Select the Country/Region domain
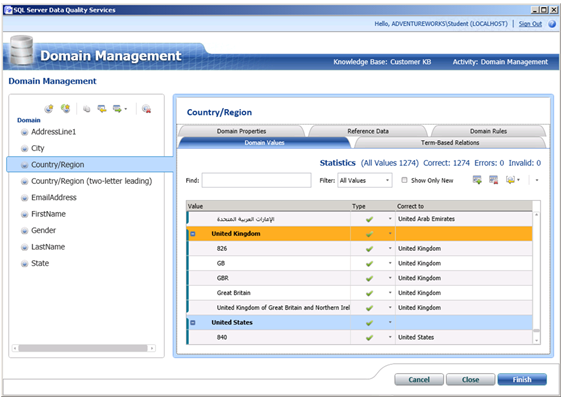 (90, 164)
